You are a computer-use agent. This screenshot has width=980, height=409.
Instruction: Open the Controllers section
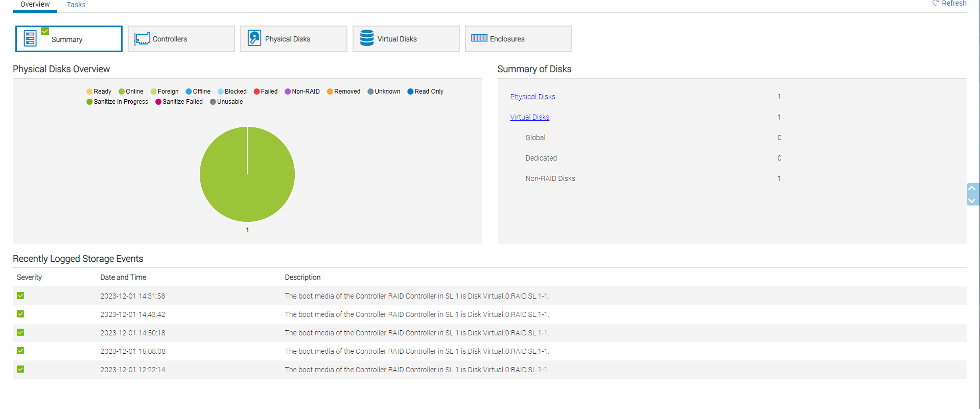(x=181, y=39)
